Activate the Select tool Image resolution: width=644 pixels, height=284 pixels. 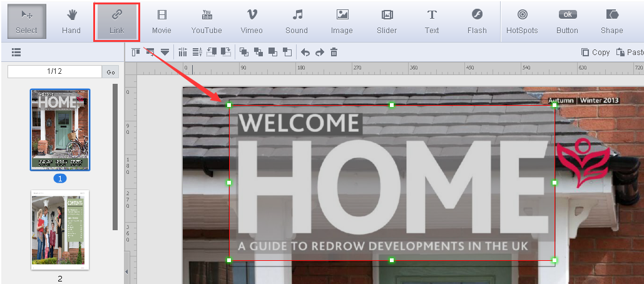tap(27, 21)
